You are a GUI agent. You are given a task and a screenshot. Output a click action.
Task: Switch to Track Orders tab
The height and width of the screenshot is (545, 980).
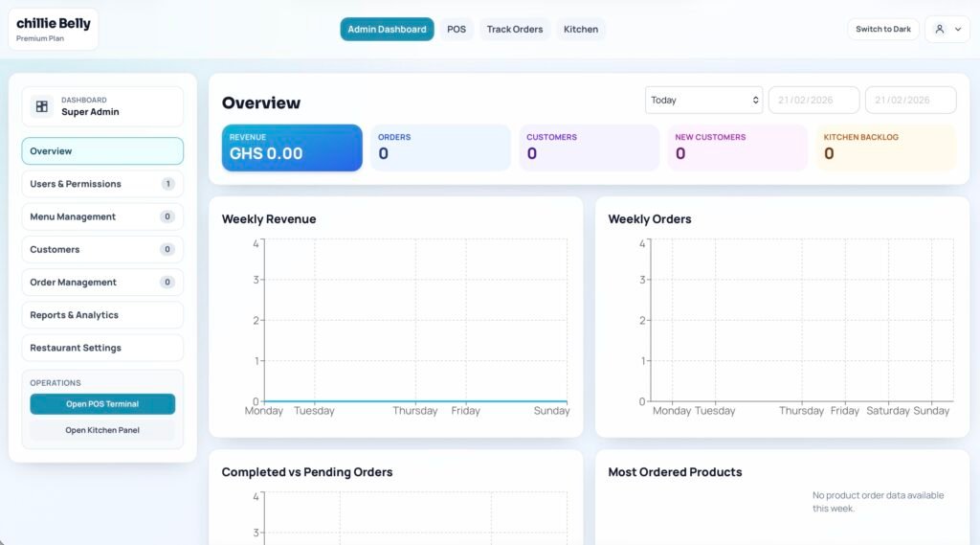514,30
